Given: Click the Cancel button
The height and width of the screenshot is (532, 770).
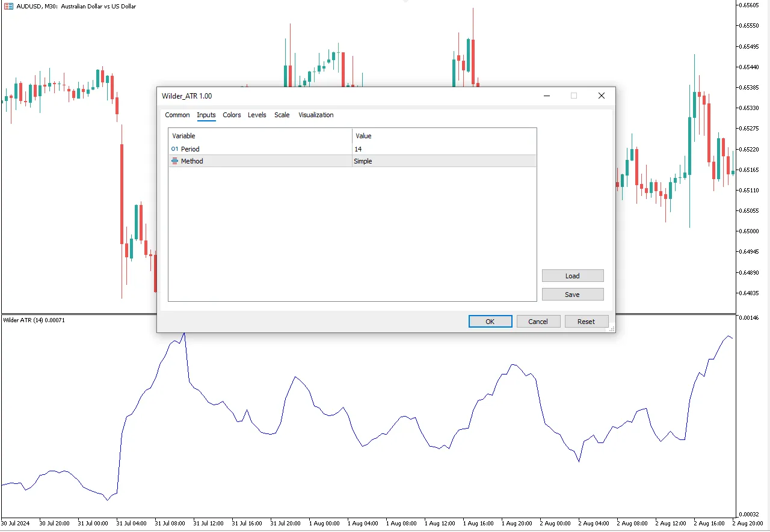Looking at the screenshot, I should pos(538,322).
